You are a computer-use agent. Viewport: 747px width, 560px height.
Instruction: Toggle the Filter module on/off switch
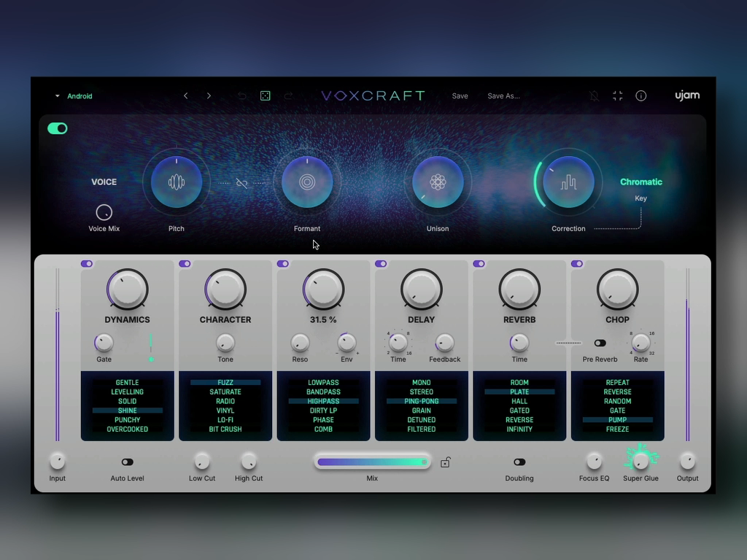click(283, 263)
